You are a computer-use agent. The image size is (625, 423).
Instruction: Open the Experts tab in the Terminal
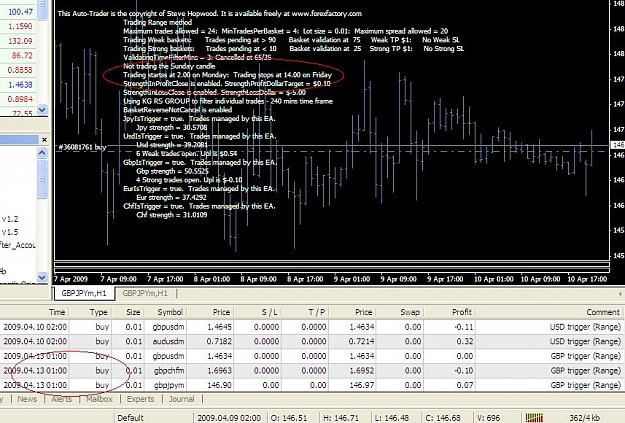[140, 399]
